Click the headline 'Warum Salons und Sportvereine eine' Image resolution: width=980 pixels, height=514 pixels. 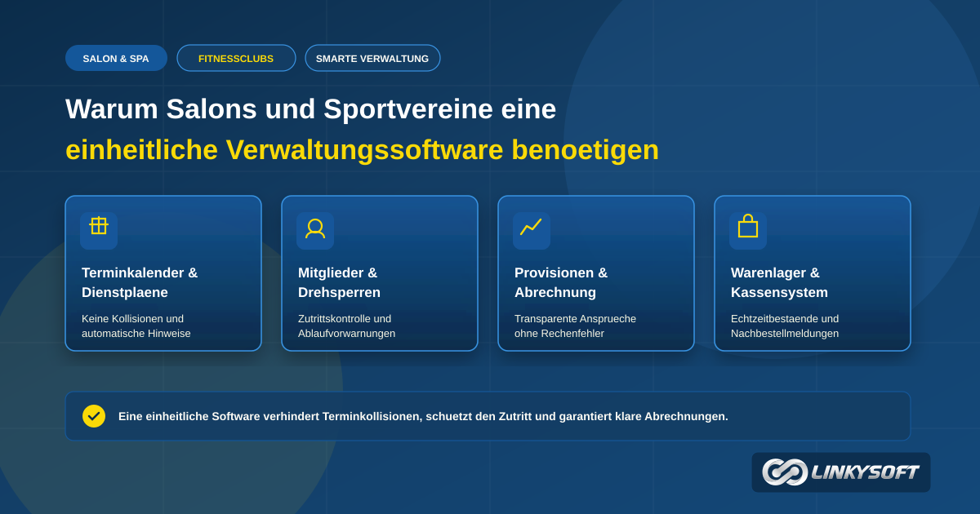tap(310, 109)
